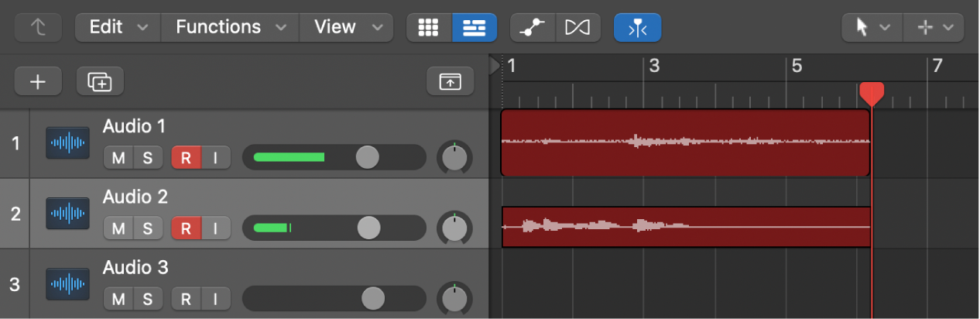
Task: Select track number 1 header
Action: pos(15,144)
